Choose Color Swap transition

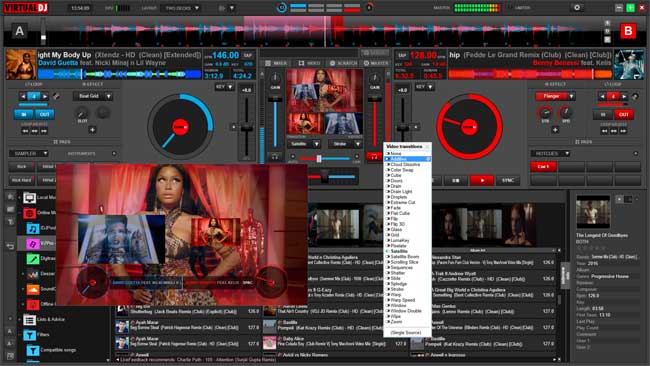point(402,170)
